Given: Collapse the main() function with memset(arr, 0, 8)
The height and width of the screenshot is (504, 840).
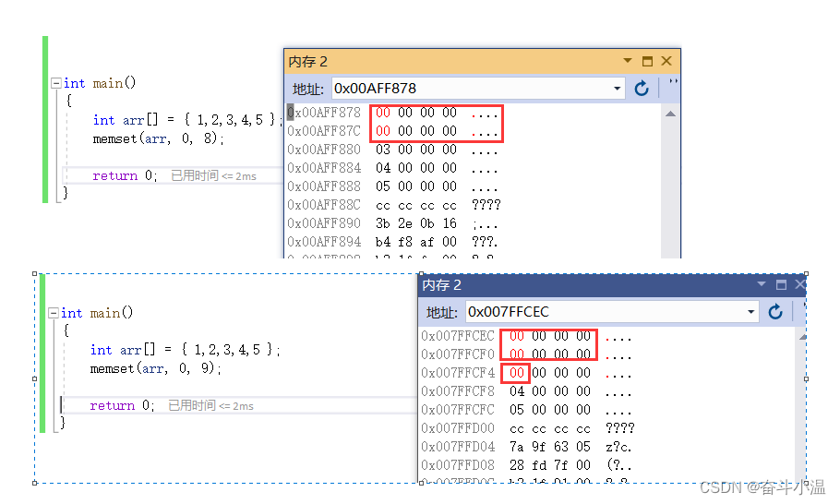Looking at the screenshot, I should (55, 83).
